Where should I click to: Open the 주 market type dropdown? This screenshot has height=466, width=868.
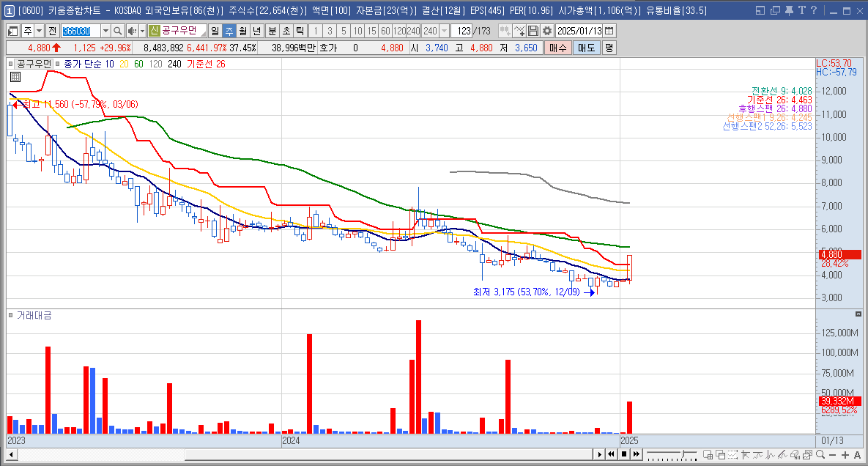(x=39, y=31)
